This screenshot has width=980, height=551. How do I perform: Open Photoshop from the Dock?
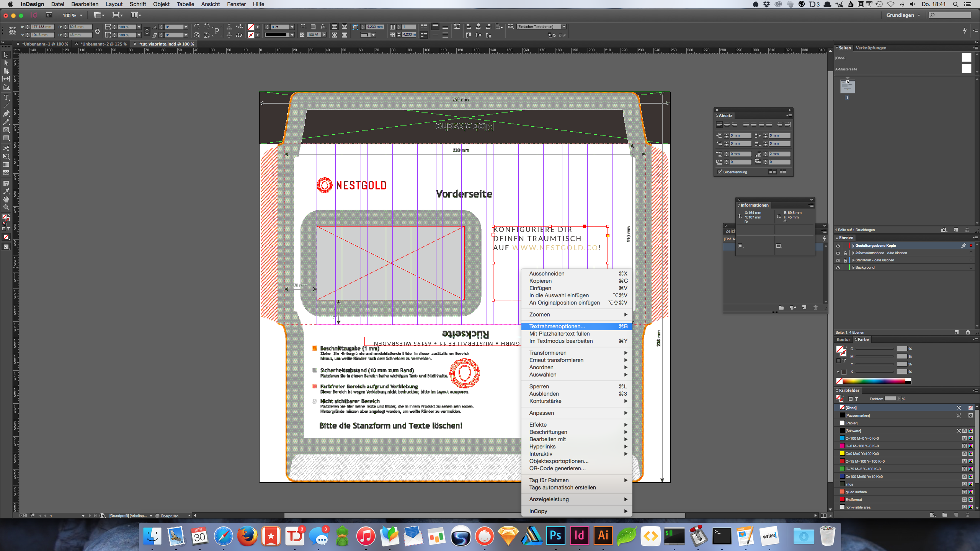pyautogui.click(x=555, y=535)
